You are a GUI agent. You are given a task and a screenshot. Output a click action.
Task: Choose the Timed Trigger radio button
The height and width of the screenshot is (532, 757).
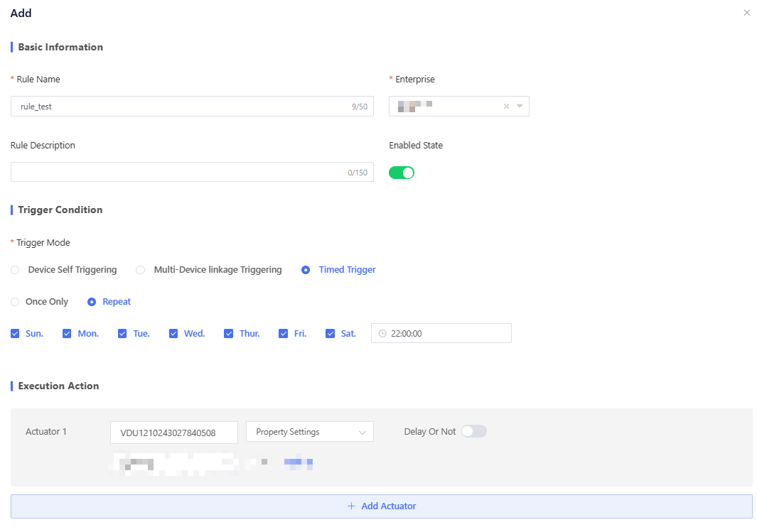coord(306,270)
